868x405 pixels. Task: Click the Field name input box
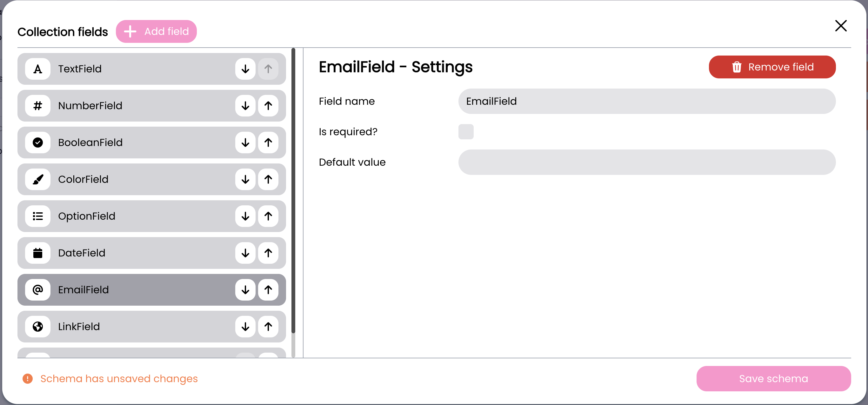tap(647, 102)
